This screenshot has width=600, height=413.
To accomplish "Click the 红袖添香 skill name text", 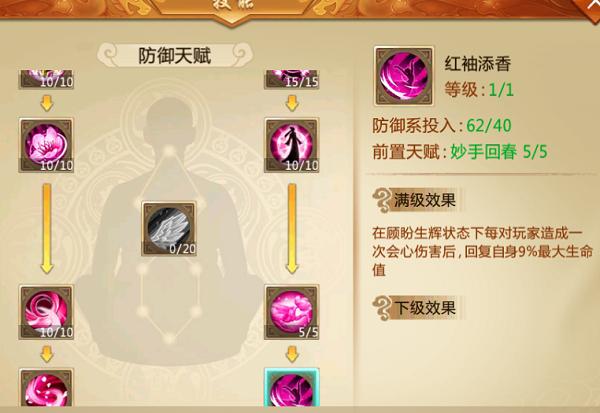I will 478,64.
